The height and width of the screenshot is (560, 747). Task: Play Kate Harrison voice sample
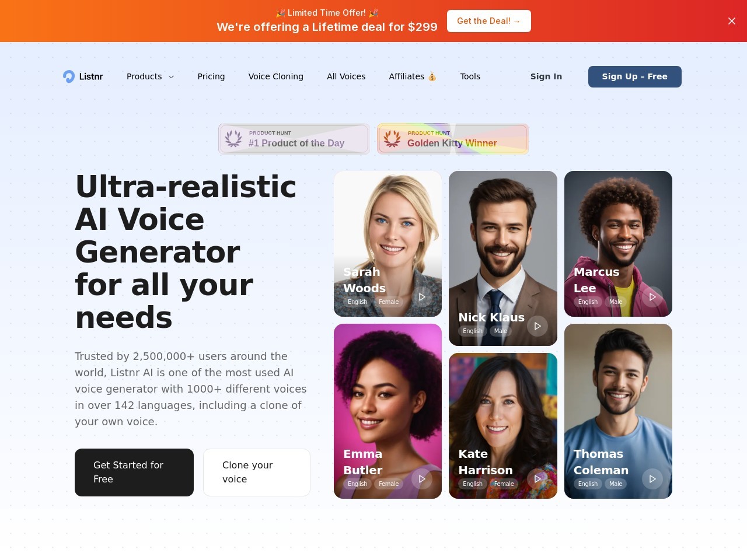[x=537, y=479]
